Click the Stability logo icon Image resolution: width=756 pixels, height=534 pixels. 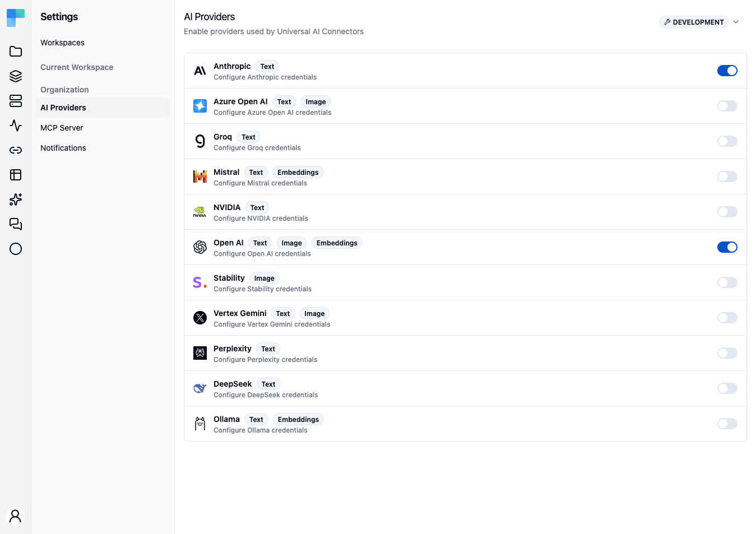pyautogui.click(x=200, y=282)
